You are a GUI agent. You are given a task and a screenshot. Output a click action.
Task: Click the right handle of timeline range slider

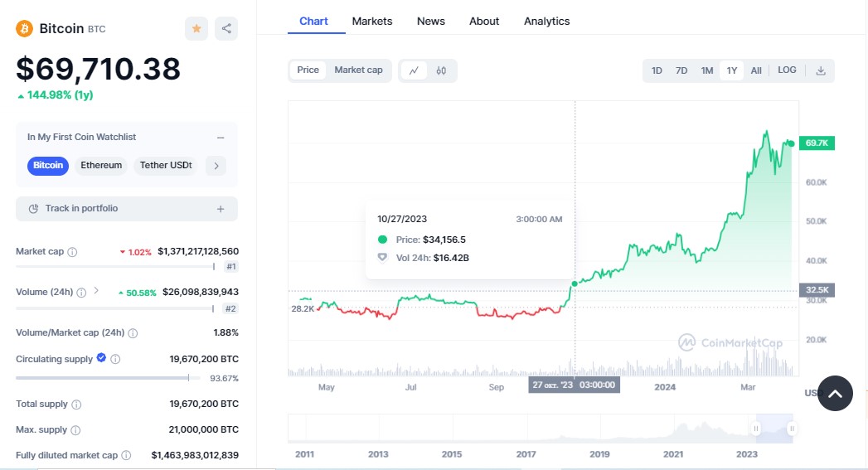[x=792, y=429]
